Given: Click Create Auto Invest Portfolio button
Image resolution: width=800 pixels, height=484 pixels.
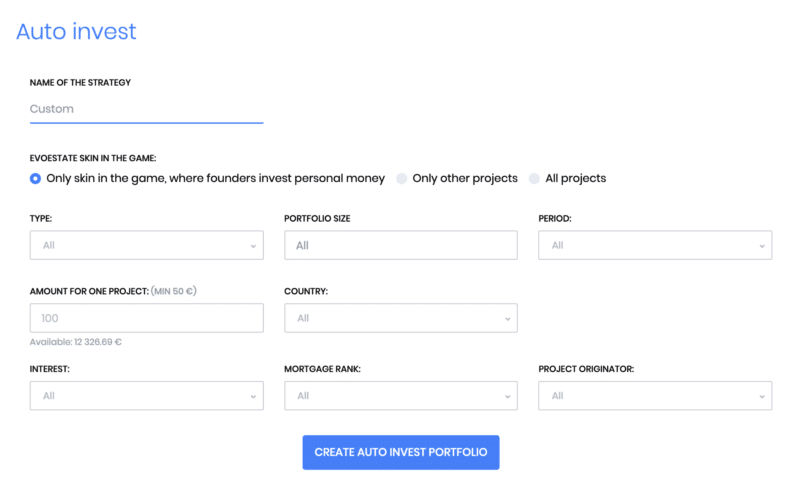Looking at the screenshot, I should 401,452.
